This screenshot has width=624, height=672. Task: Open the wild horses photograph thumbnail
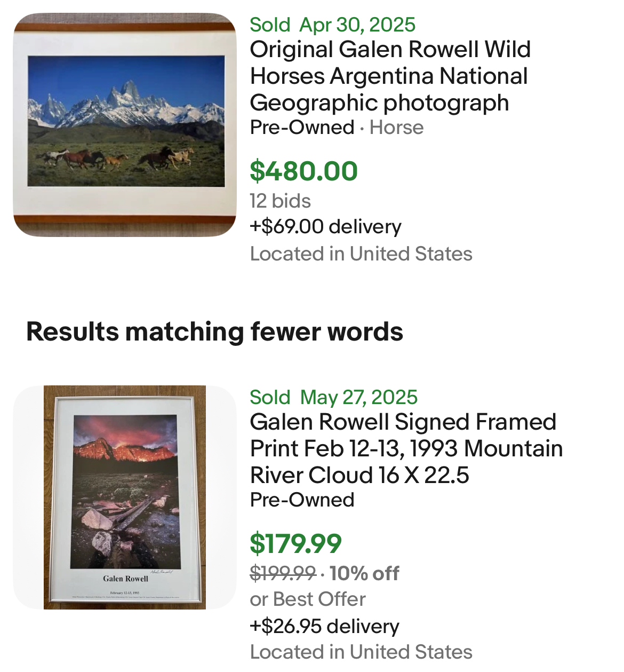[125, 125]
